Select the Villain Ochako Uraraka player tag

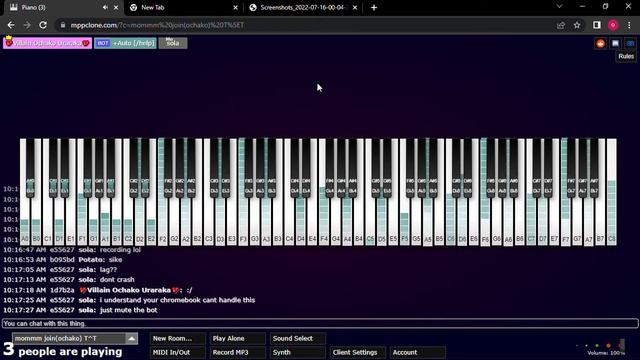pyautogui.click(x=47, y=43)
